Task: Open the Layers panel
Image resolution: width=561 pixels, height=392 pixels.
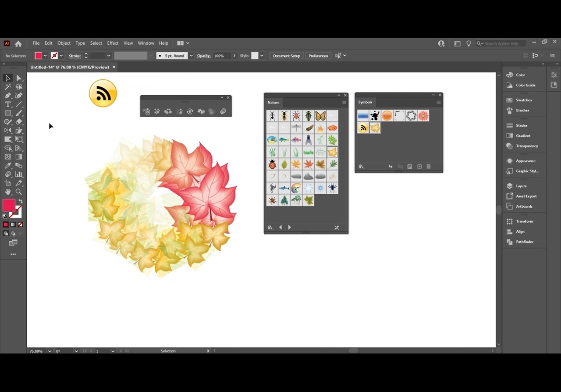Action: click(x=521, y=186)
